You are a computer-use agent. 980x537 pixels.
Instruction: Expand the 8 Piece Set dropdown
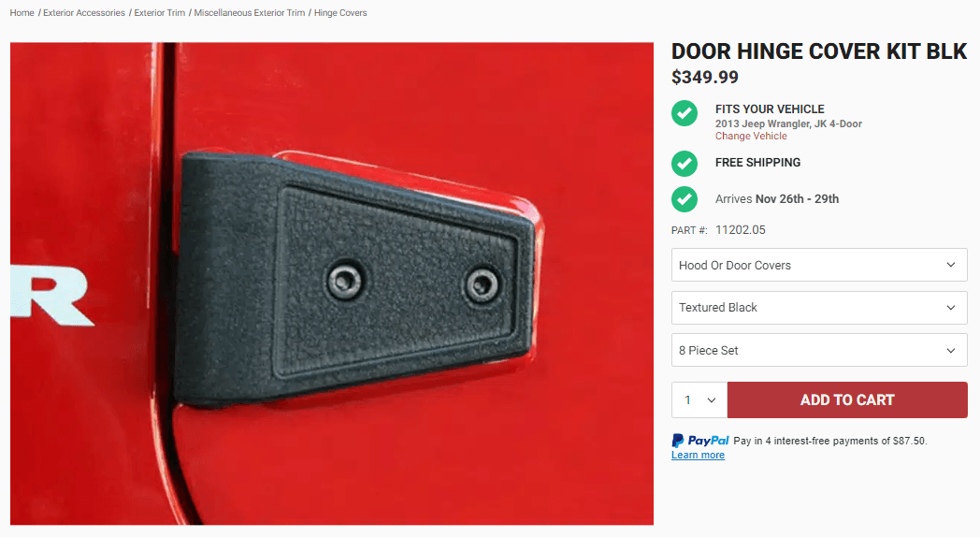pyautogui.click(x=819, y=350)
